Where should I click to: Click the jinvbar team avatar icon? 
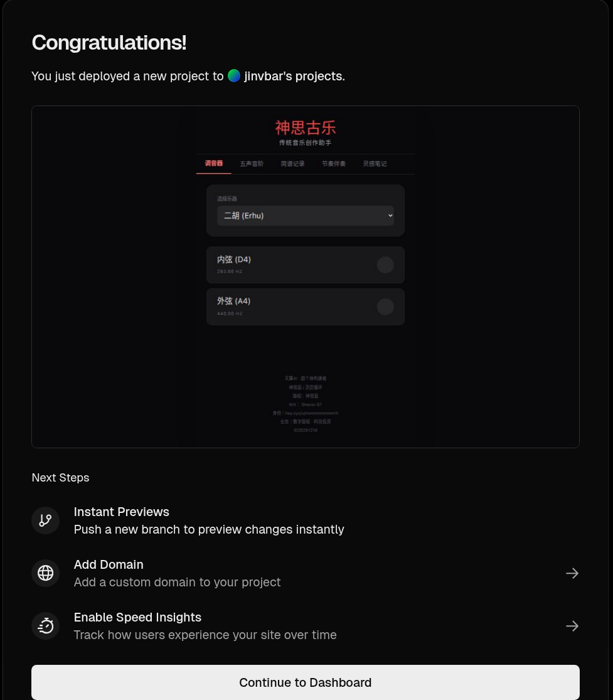click(234, 76)
